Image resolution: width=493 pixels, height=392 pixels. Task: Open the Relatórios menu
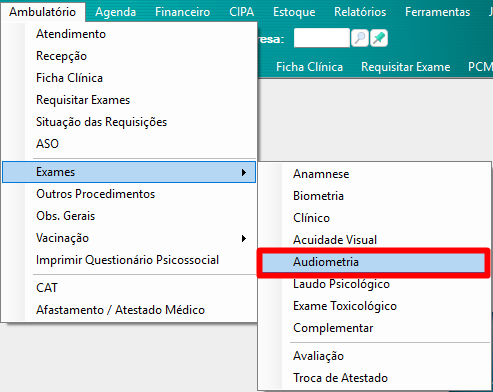360,12
